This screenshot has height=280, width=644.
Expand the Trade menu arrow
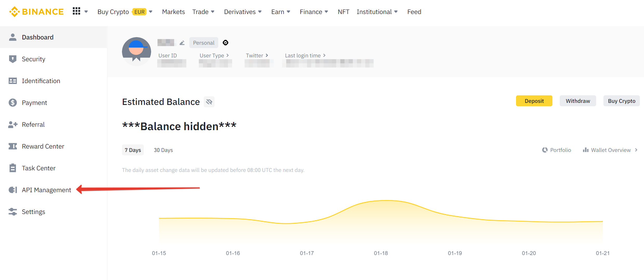pyautogui.click(x=213, y=12)
